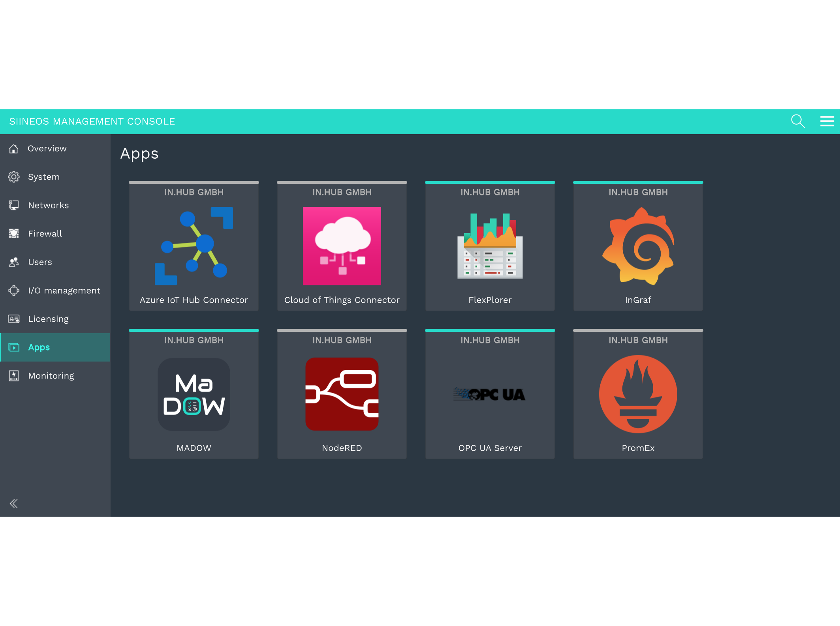Viewport: 840px width, 626px height.
Task: Go to the Monitoring menu item
Action: (55, 376)
